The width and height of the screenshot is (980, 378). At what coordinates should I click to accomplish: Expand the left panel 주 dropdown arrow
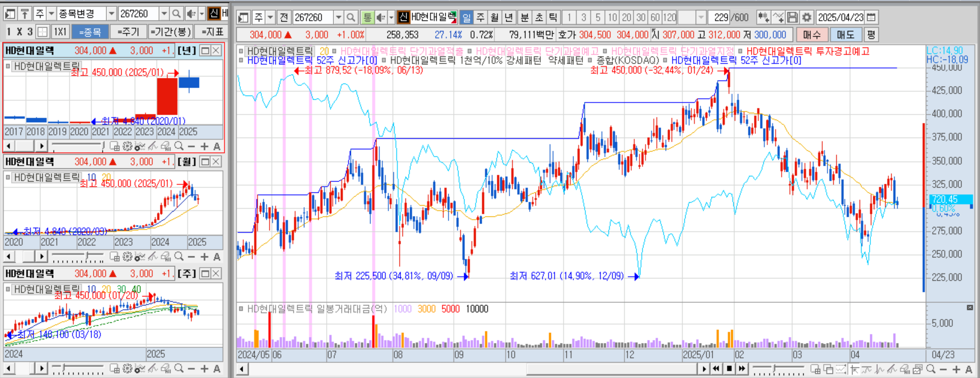click(x=51, y=14)
